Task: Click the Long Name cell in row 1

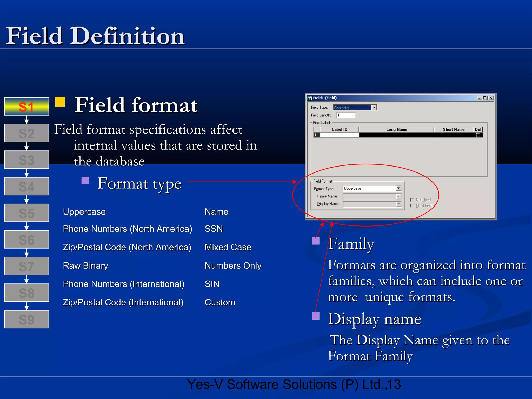Action: 396,135
